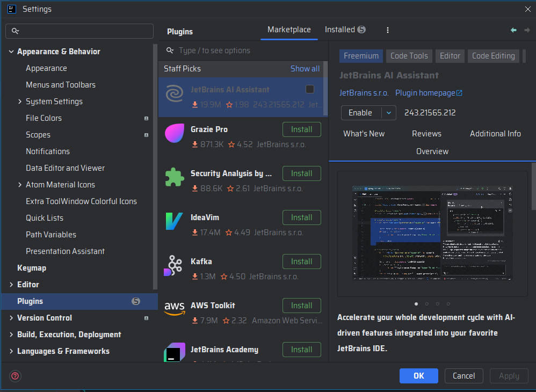Open the JetBrains s.r.o. vendor link
Screen dimensions: 536x392
[x=364, y=93]
